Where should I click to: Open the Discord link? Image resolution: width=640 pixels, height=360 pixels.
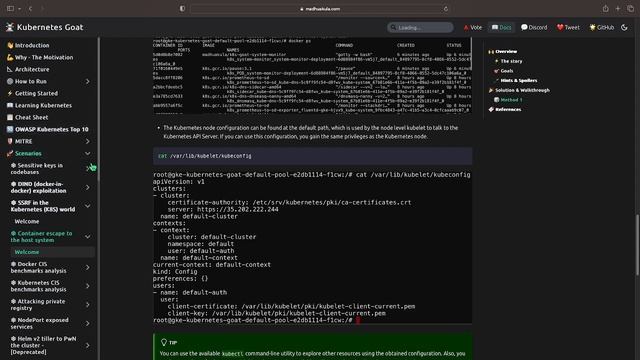pyautogui.click(x=534, y=27)
